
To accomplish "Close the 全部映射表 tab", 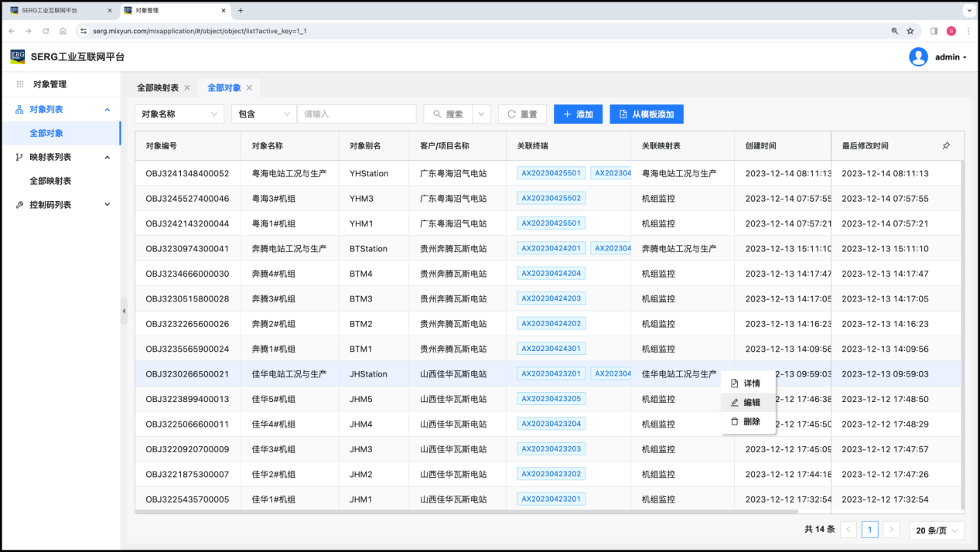I will (x=187, y=88).
